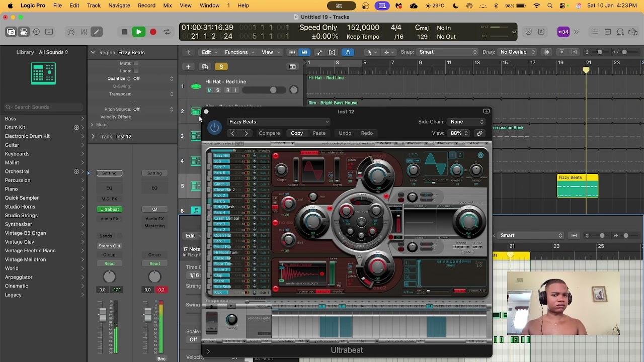Duplicate track using the duplicate button
Viewport: 644px width, 362px height.
(205, 67)
